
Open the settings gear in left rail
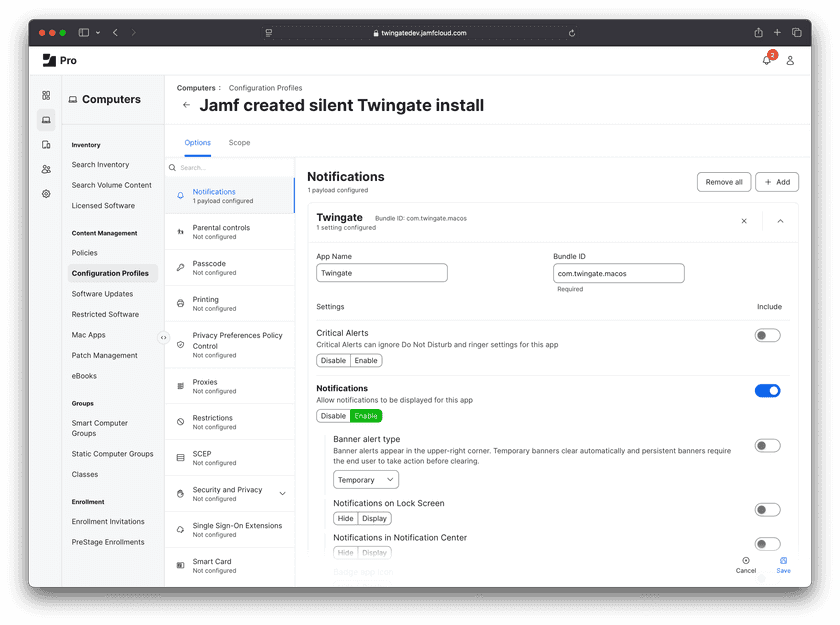click(x=46, y=194)
